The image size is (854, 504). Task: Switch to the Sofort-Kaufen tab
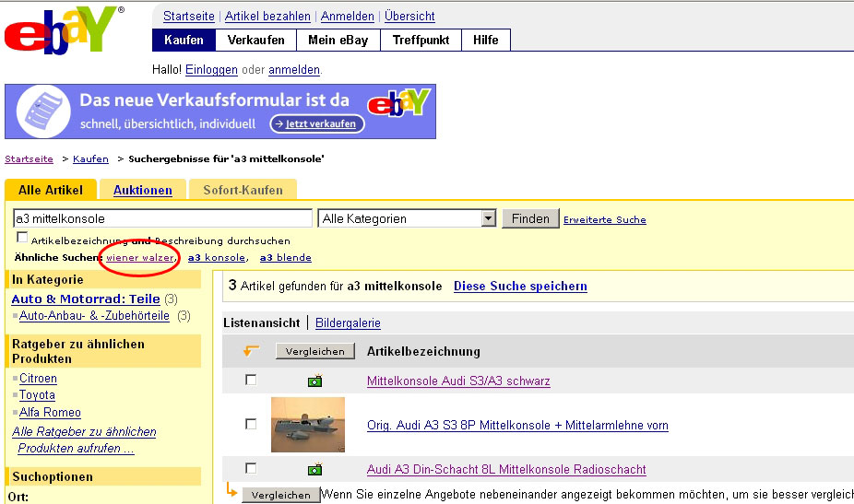243,190
